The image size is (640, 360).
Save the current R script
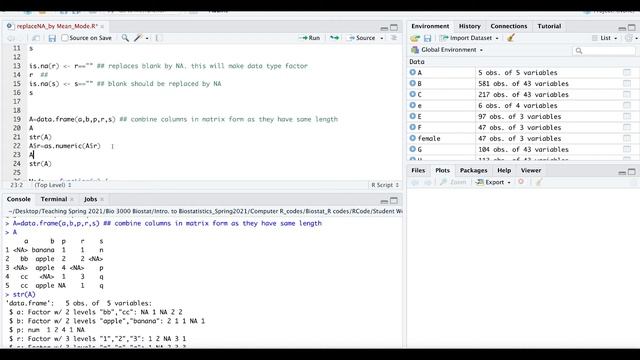pos(52,38)
